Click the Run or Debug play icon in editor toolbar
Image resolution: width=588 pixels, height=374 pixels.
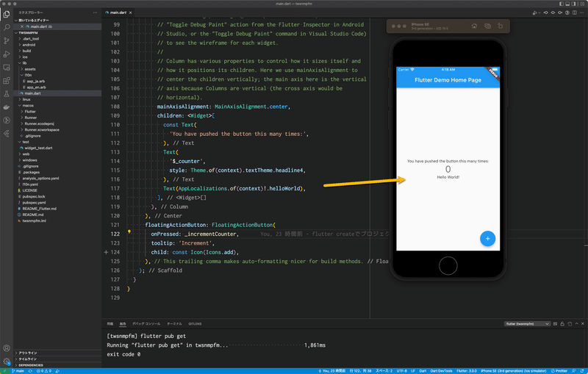(x=534, y=12)
